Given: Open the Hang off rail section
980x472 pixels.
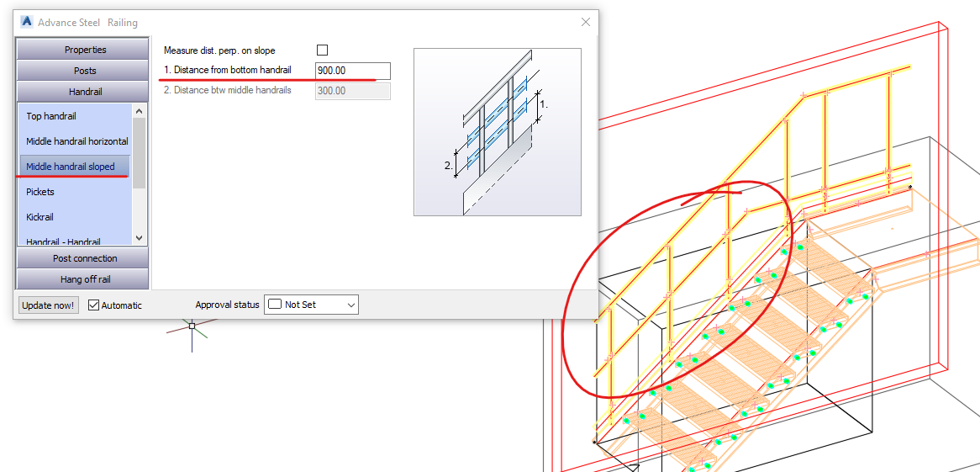Looking at the screenshot, I should [82, 279].
